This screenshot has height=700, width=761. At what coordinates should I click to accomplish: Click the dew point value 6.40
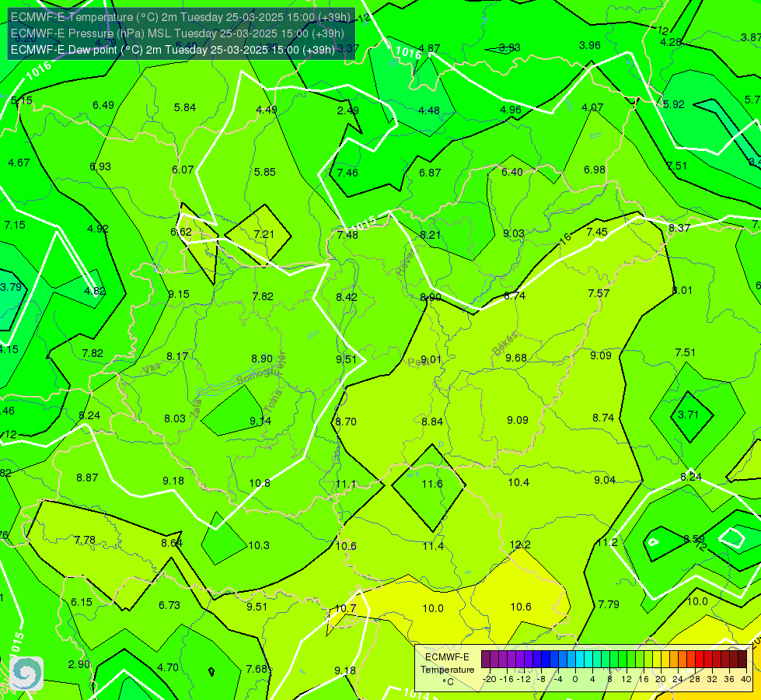[512, 173]
